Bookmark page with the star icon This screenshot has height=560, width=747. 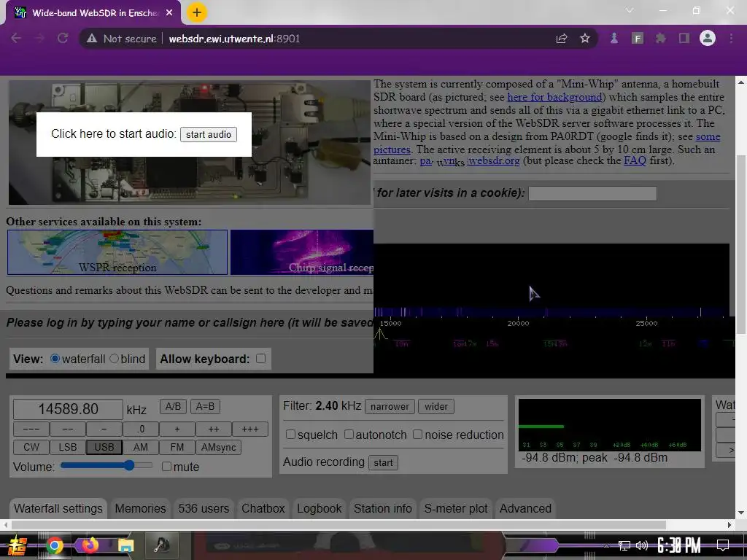pyautogui.click(x=585, y=38)
